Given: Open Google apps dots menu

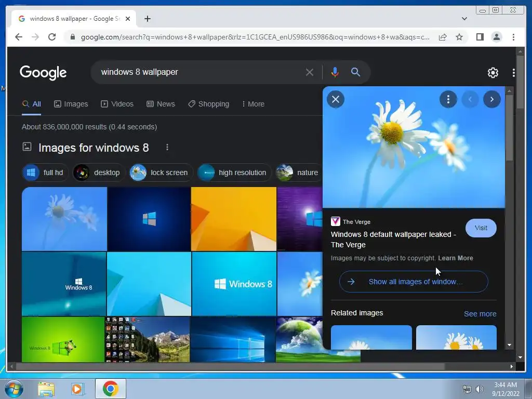Looking at the screenshot, I should pyautogui.click(x=513, y=72).
